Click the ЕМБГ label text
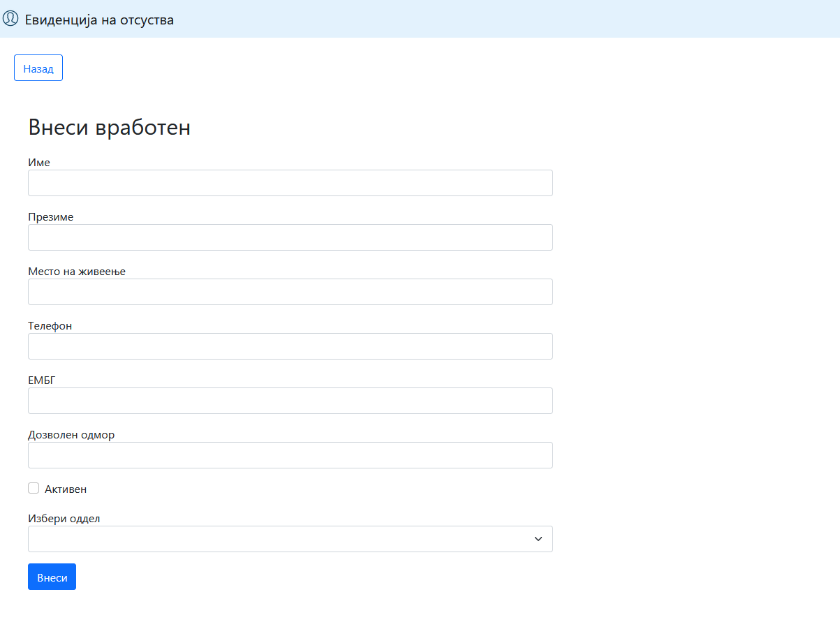Screen dimensions: 840x636 pyautogui.click(x=41, y=380)
